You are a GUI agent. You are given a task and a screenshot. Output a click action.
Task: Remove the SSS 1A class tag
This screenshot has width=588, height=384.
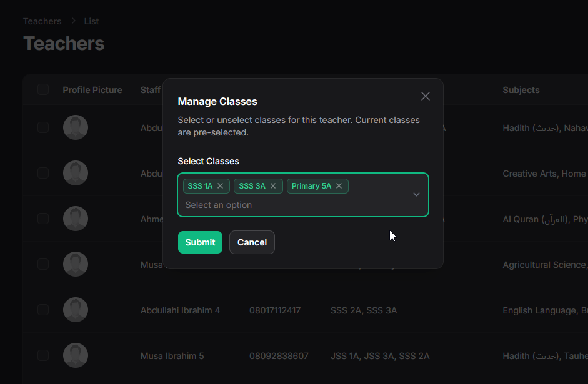click(x=220, y=186)
